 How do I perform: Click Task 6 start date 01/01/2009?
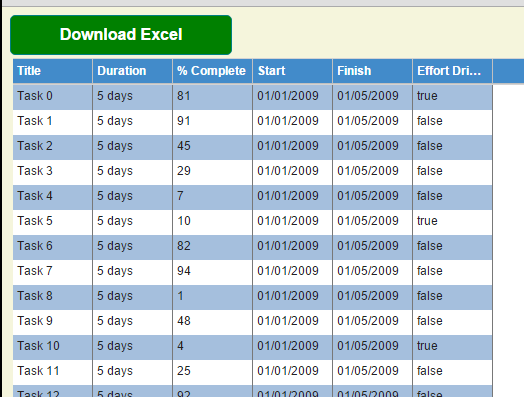pos(293,248)
